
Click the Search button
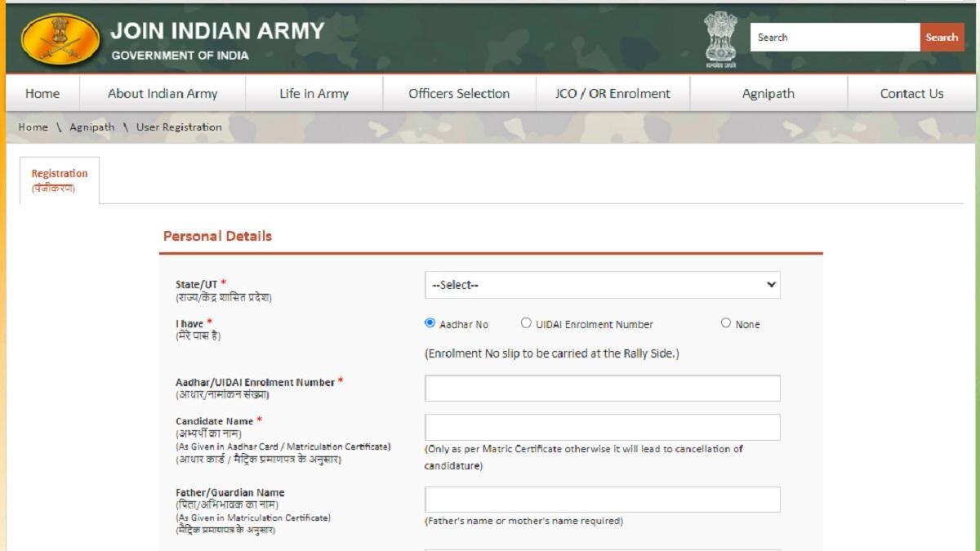(x=942, y=37)
